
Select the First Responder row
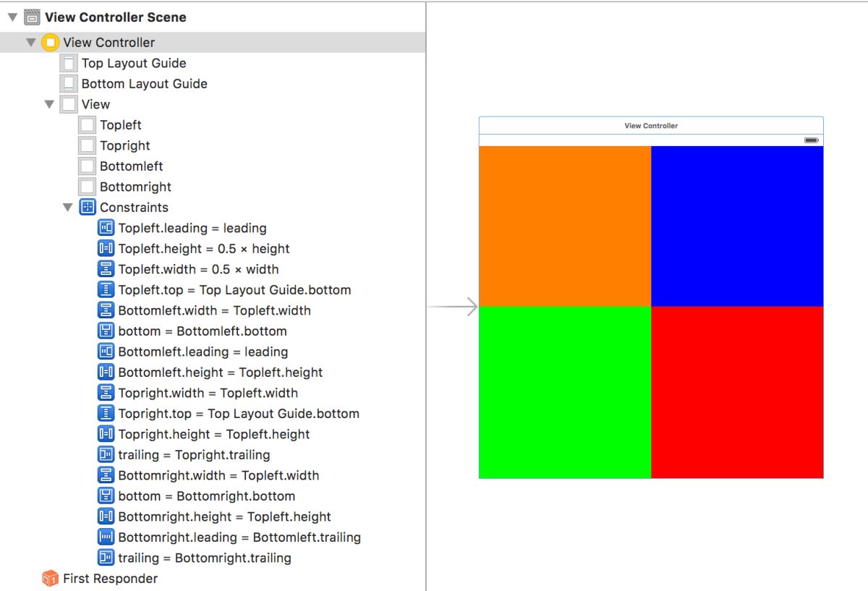[213, 579]
